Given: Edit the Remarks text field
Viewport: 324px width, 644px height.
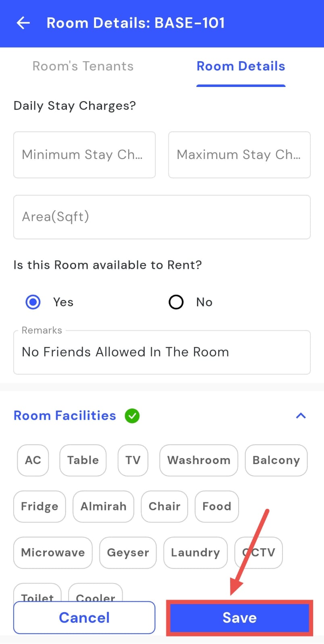Looking at the screenshot, I should point(162,352).
